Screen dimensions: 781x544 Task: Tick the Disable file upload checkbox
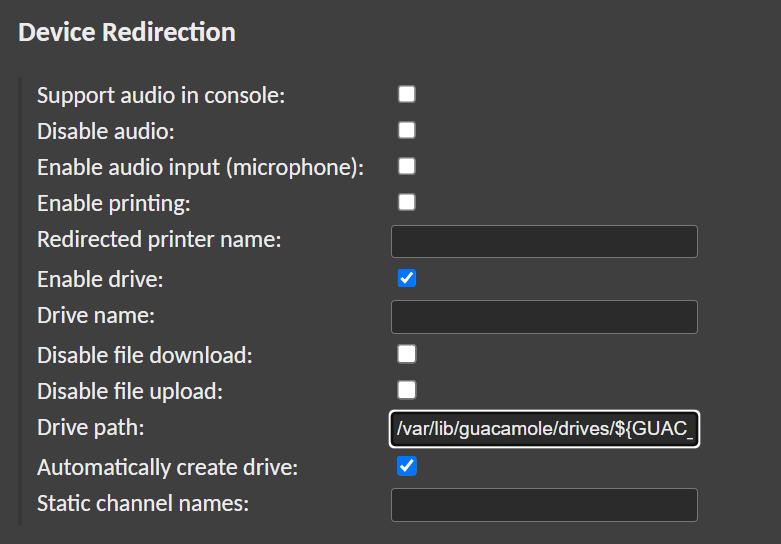pos(407,390)
